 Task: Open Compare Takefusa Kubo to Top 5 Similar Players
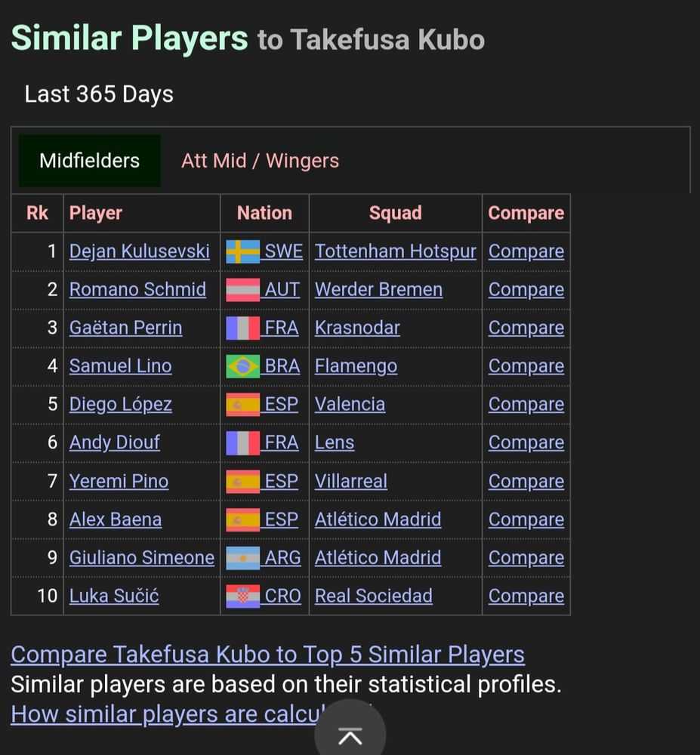(x=267, y=654)
